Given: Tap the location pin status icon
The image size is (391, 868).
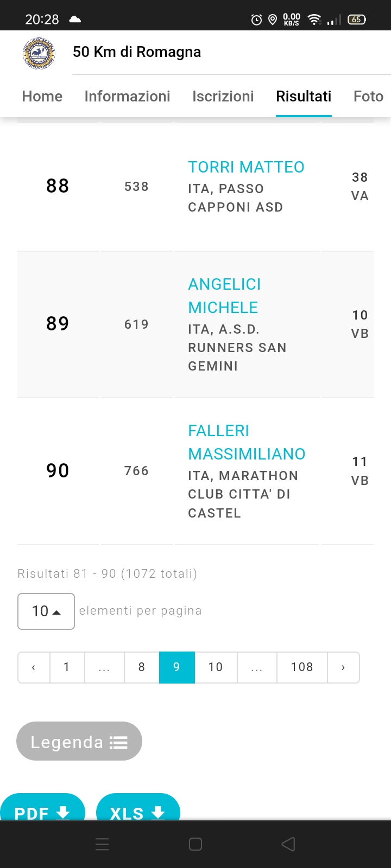Looking at the screenshot, I should tap(273, 20).
